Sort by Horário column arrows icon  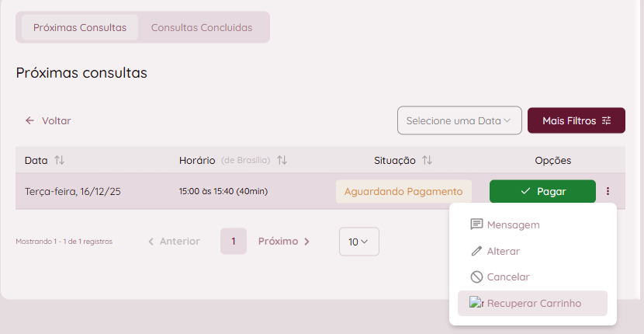pyautogui.click(x=282, y=160)
